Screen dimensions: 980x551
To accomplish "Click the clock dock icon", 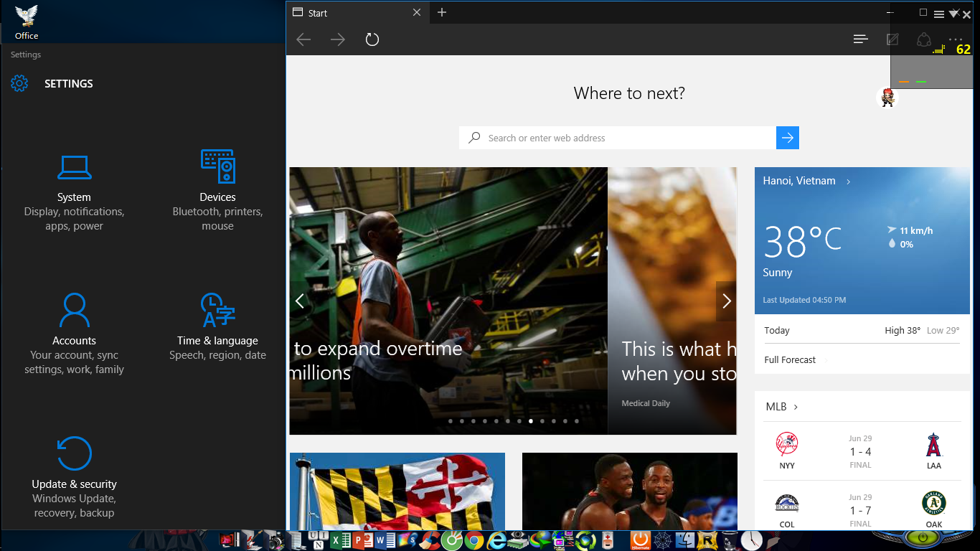I will coord(751,540).
